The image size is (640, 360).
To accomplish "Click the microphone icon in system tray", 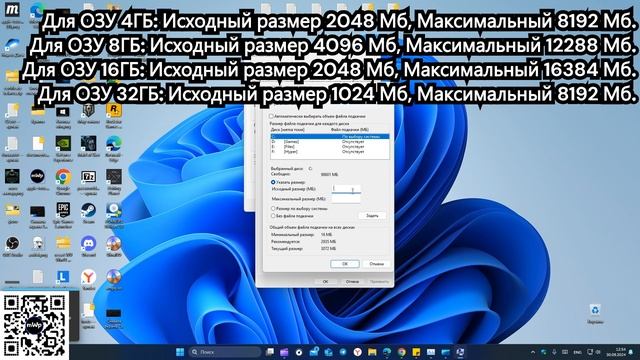I will tap(554, 352).
